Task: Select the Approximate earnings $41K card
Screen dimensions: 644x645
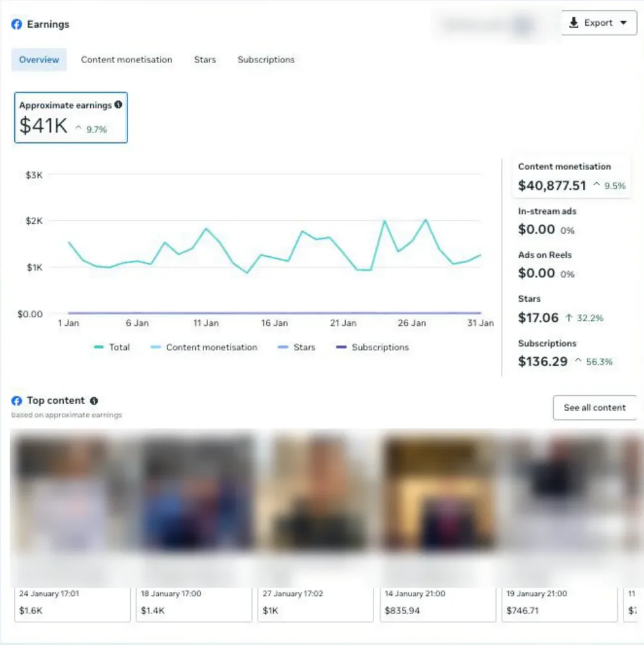Action: click(x=71, y=118)
